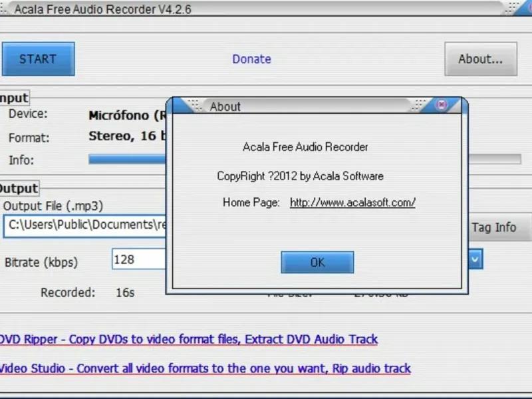The height and width of the screenshot is (399, 532).
Task: Close the About dialog with purple X icon
Action: tap(441, 104)
